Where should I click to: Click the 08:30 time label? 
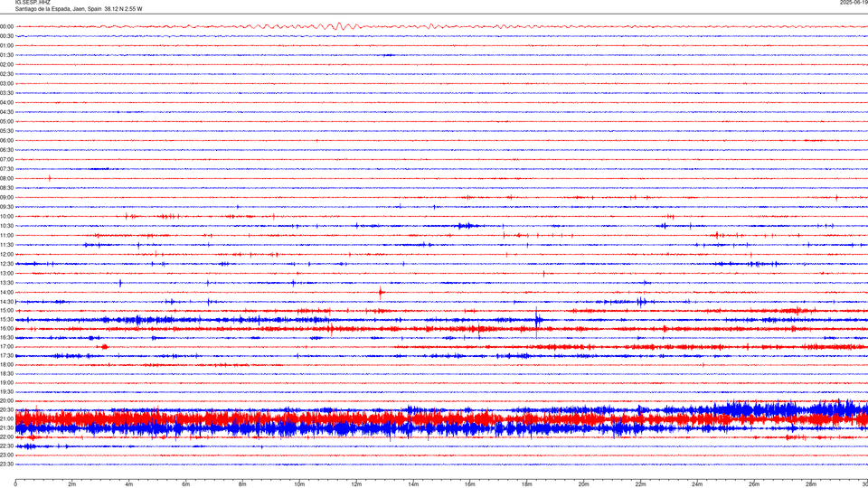click(x=6, y=188)
